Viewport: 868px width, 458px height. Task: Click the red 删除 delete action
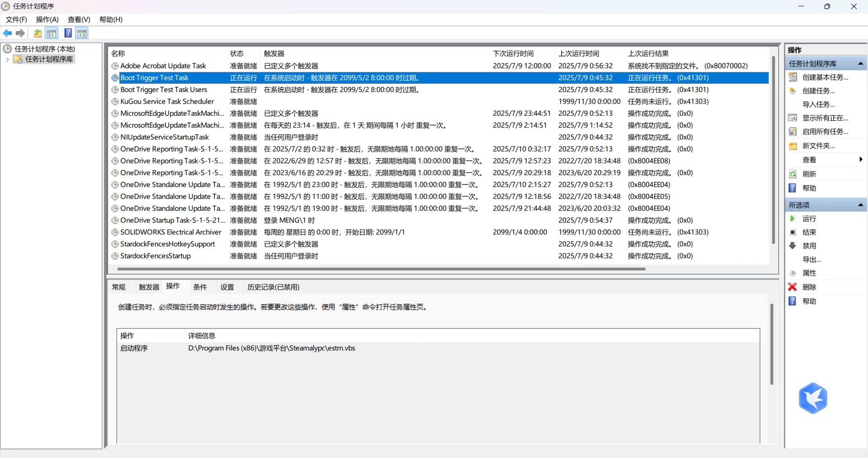809,286
